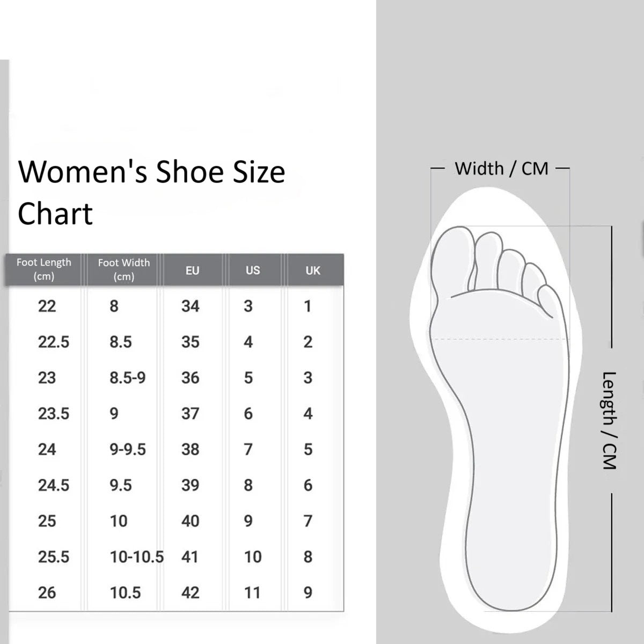Click EU size 42 cell
The height and width of the screenshot is (644, 644).
click(191, 592)
